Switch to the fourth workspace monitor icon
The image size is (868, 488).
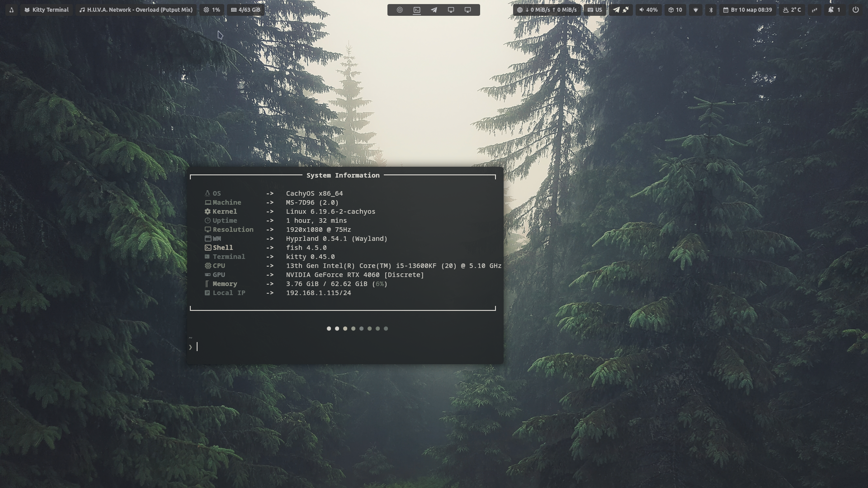[x=451, y=9]
